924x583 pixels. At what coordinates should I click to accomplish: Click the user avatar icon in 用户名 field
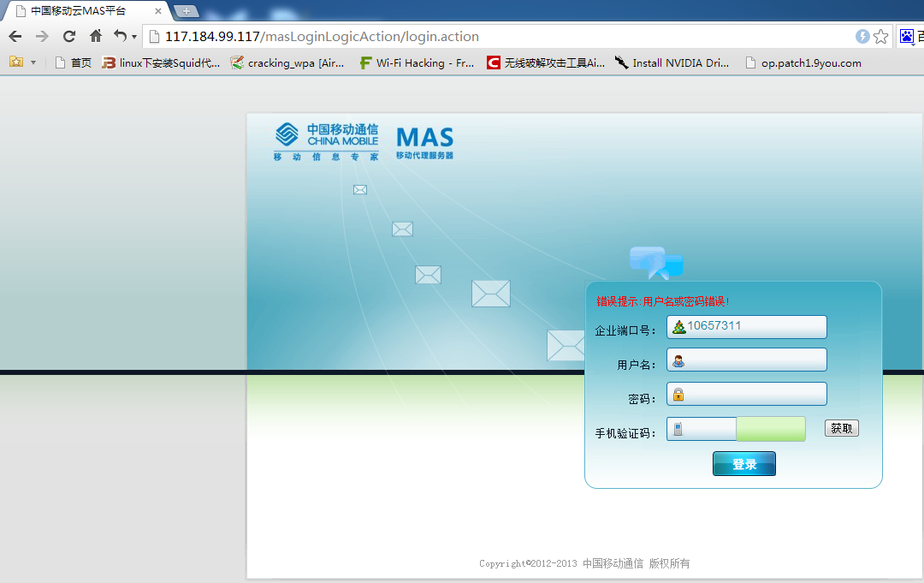point(678,361)
